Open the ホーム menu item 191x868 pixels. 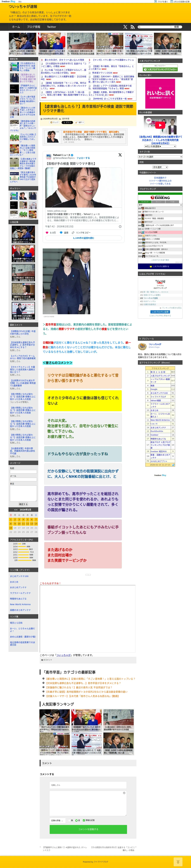click(16, 27)
